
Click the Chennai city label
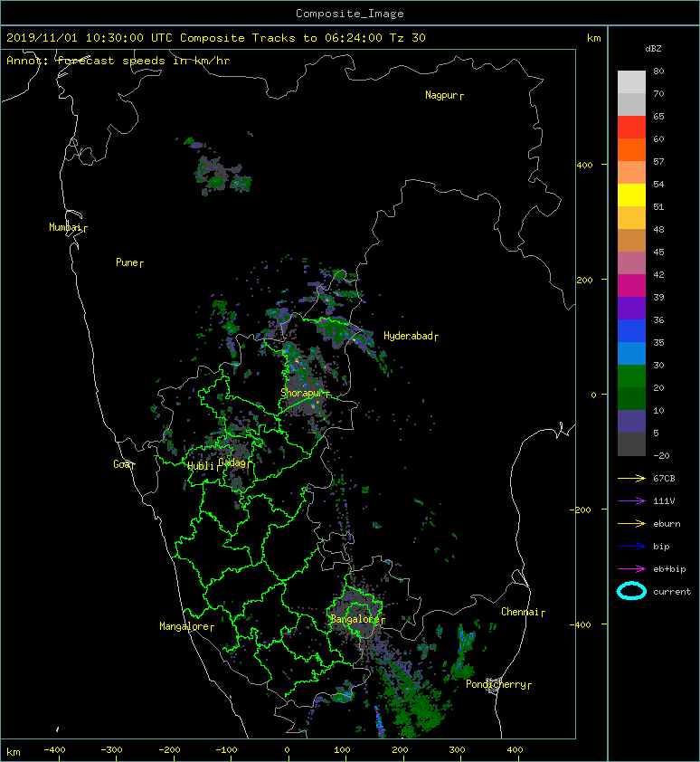(x=520, y=612)
